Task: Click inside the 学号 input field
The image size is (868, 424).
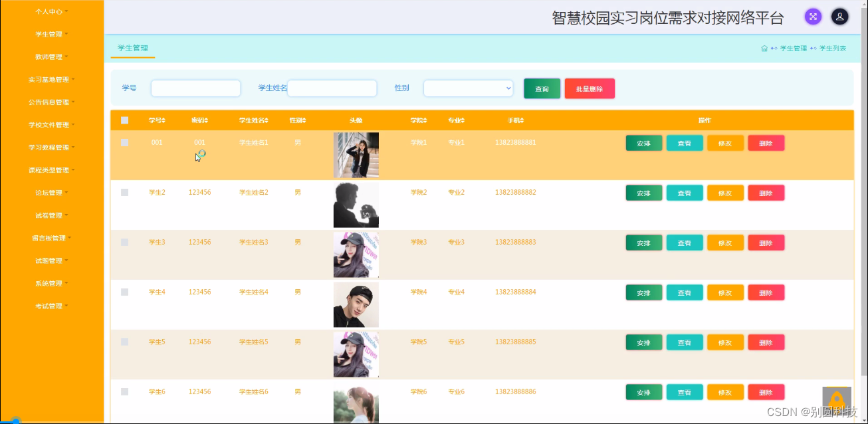Action: click(195, 88)
